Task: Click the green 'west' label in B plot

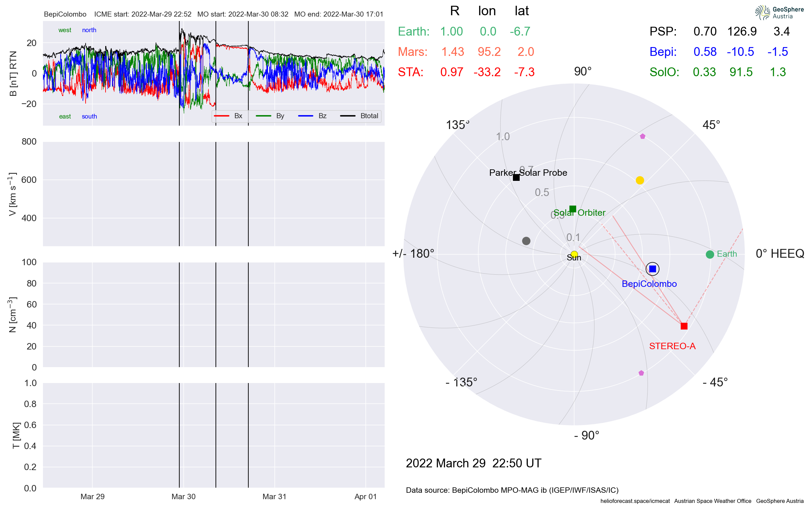Action: 65,30
